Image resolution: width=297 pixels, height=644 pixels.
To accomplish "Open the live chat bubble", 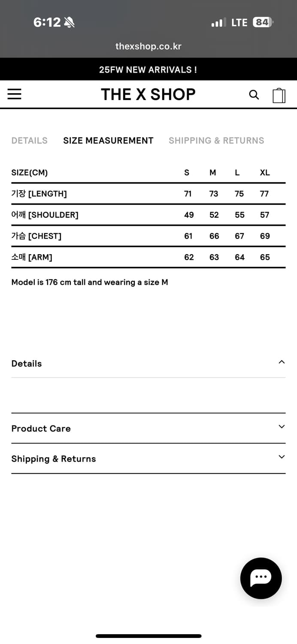I will coord(261,578).
